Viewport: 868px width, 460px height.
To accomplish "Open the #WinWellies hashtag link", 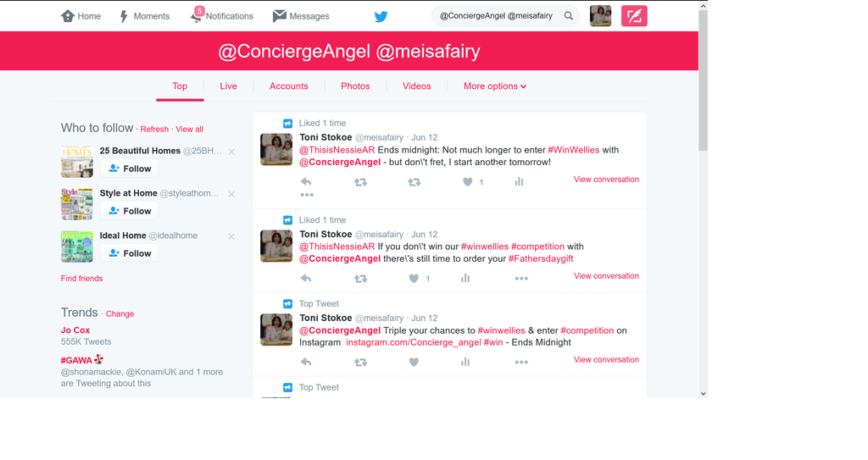I will [574, 150].
